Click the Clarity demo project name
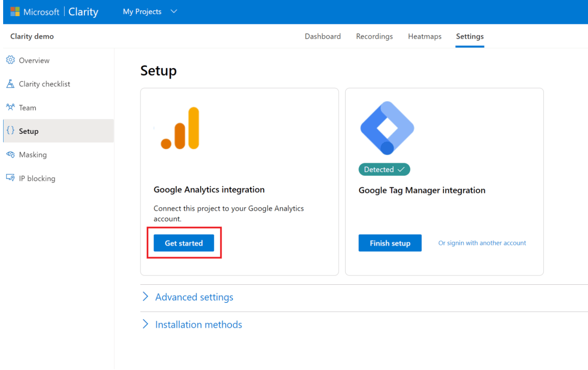Screen dimensions: 588x370 (x=32, y=36)
